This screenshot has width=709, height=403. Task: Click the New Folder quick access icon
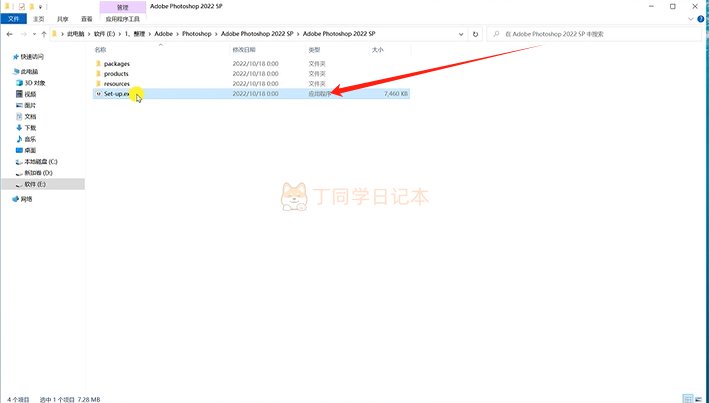coord(32,6)
